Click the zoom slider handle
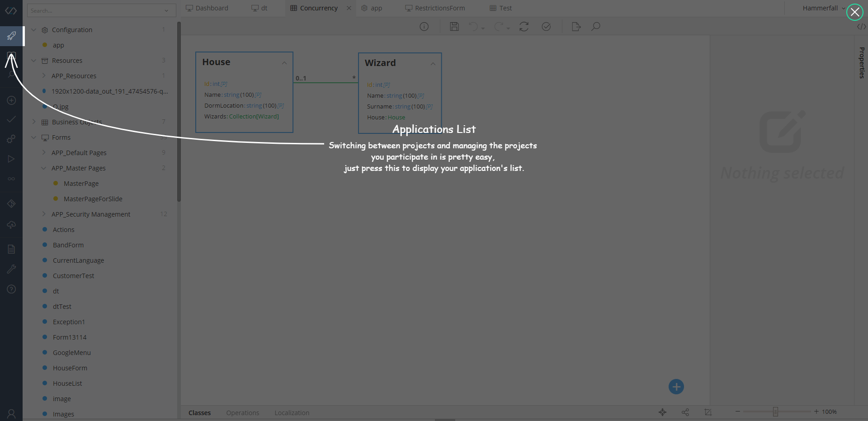868x421 pixels. 775,412
